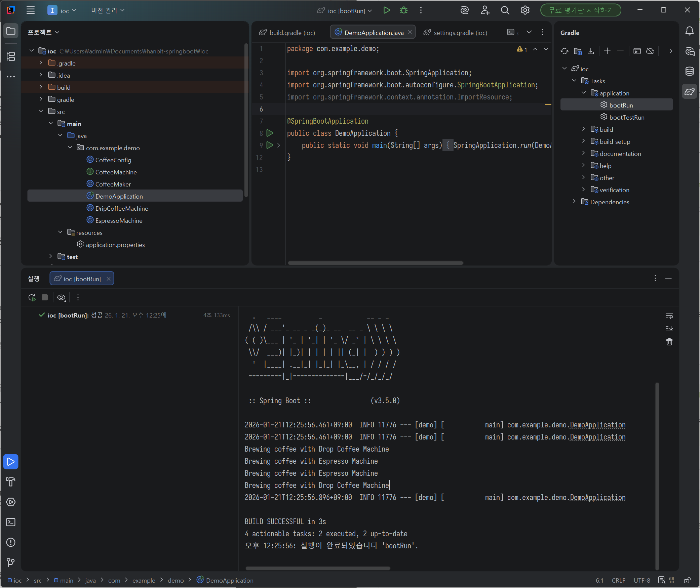Select the bootTestRun Gradle task
This screenshot has height=588, width=700.
tap(626, 117)
